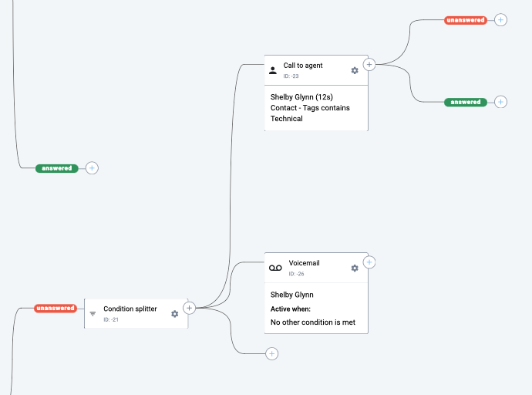This screenshot has width=532, height=395.
Task: Click the person icon on Call to agent
Action: [x=273, y=70]
